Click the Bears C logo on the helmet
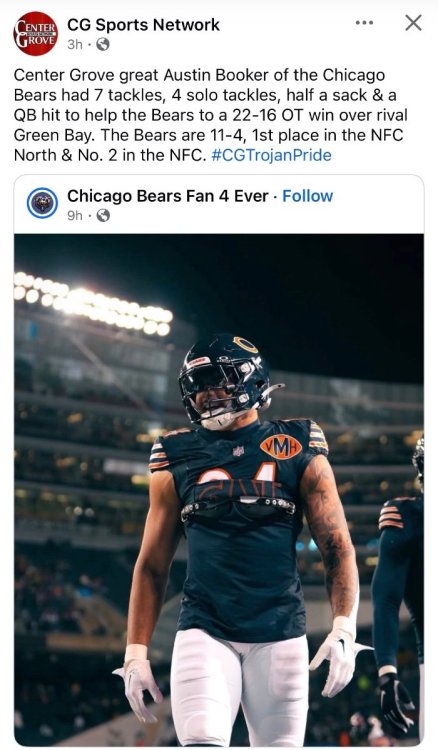The width and height of the screenshot is (438, 750). coord(245,344)
